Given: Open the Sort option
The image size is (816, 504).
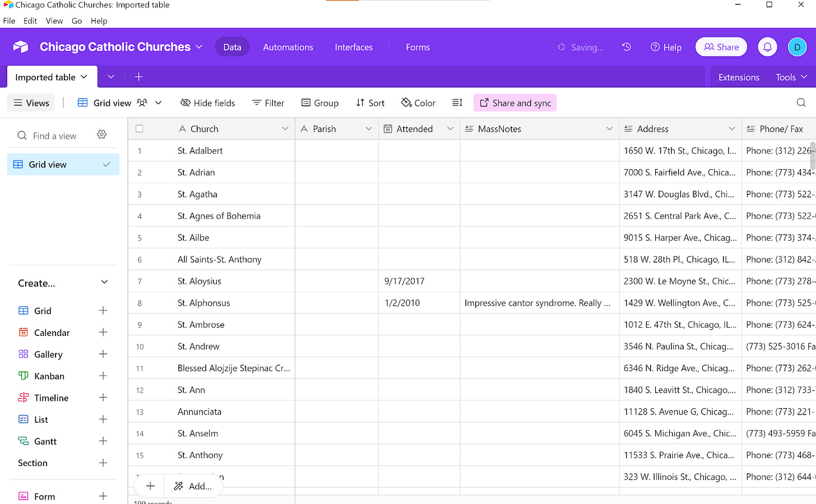Looking at the screenshot, I should point(370,103).
